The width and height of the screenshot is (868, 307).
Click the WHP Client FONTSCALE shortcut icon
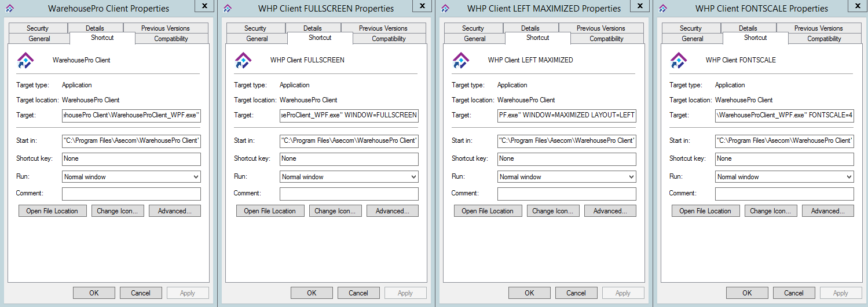(x=679, y=60)
